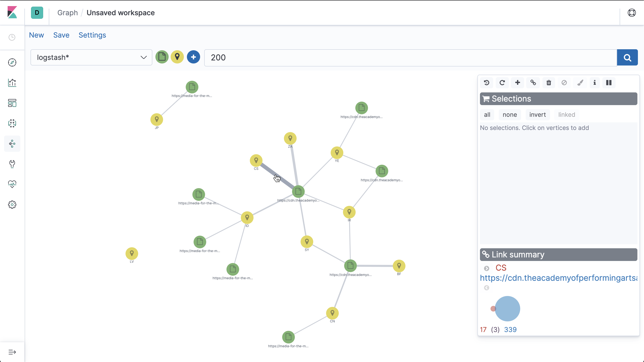Click Save in the top menu
644x362 pixels.
61,35
